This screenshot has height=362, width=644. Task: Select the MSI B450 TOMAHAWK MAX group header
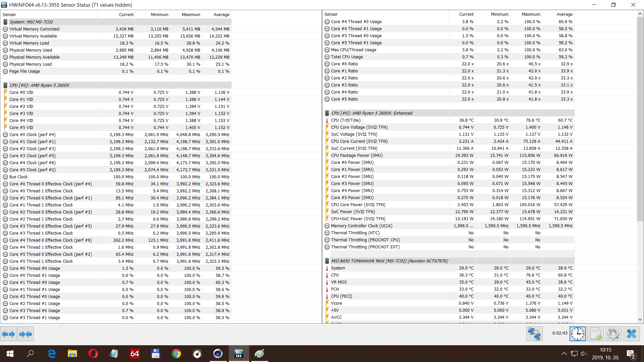[x=449, y=261]
